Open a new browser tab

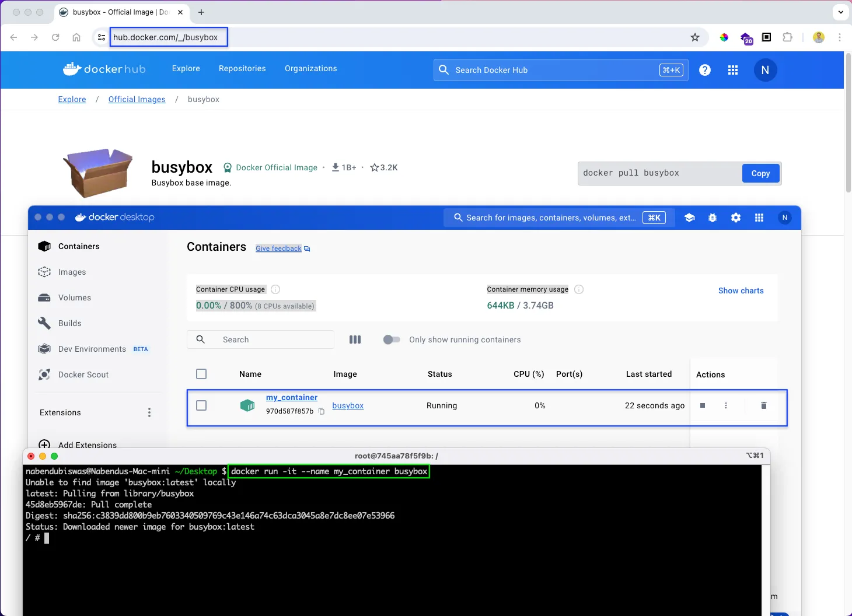(x=201, y=12)
